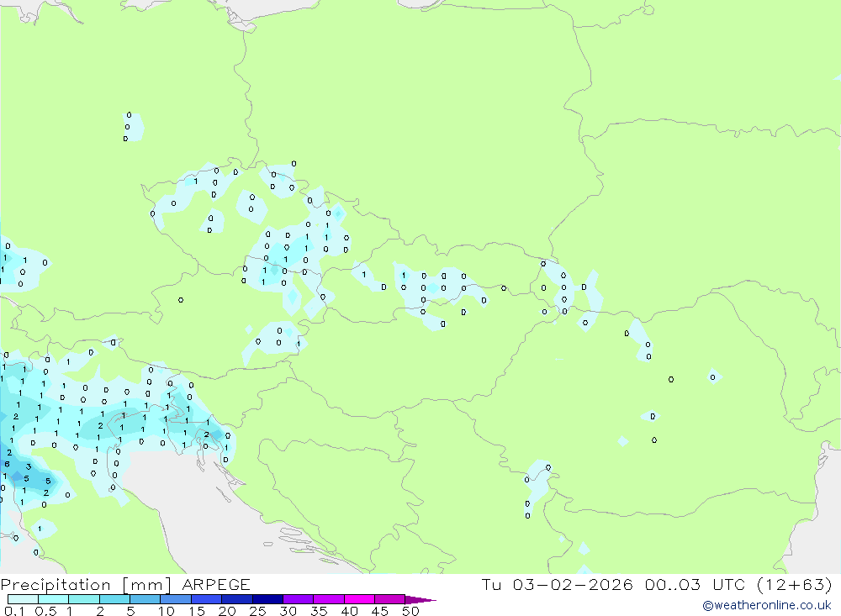Viewport: 841px width, 616px height.
Task: Click the '50' legend label
Action: (411, 611)
